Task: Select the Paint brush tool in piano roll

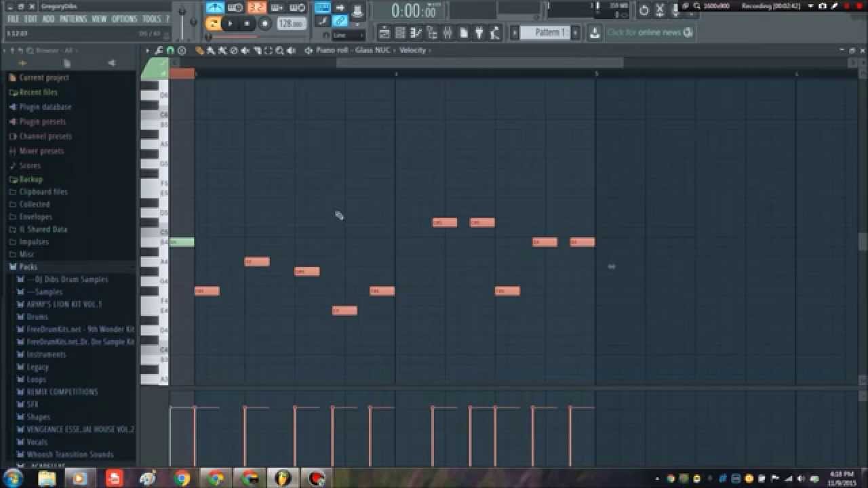Action: click(x=211, y=51)
